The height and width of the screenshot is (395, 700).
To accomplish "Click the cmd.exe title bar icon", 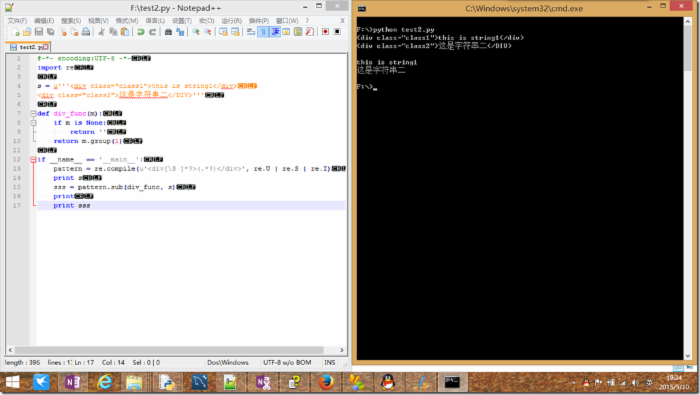I will click(362, 8).
